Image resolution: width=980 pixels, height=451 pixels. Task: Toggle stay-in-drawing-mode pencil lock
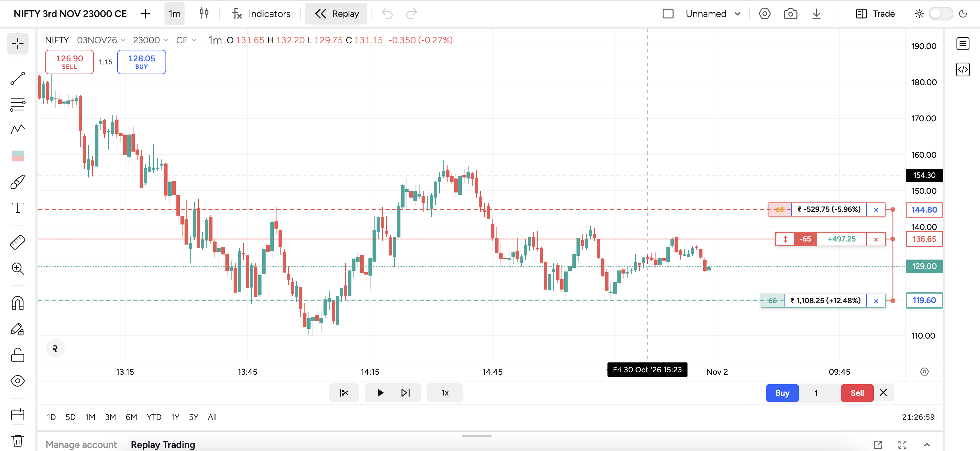pos(17,329)
